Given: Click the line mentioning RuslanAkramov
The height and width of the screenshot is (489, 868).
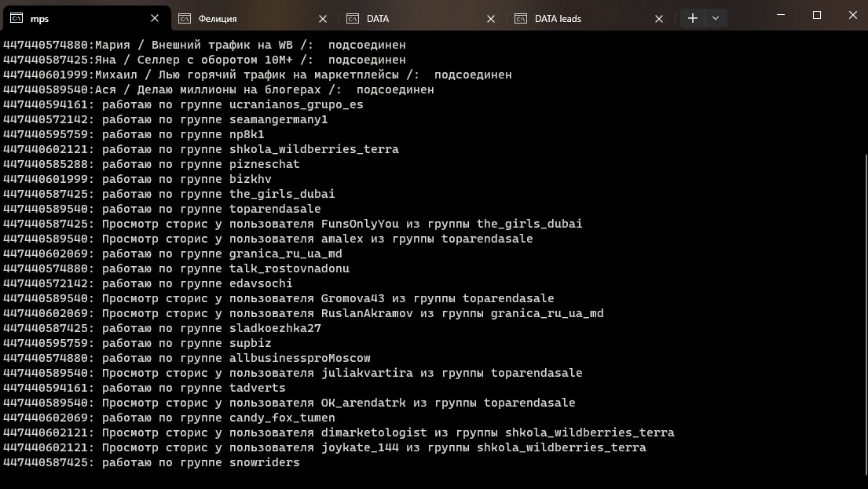Looking at the screenshot, I should click(x=303, y=314).
